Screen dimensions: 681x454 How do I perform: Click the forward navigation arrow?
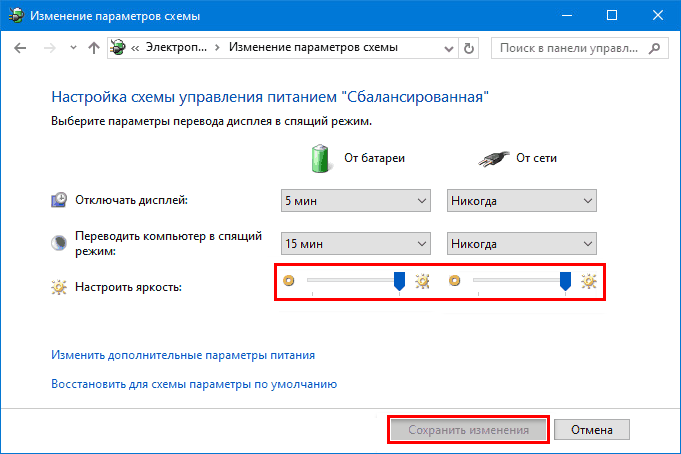pos(50,48)
